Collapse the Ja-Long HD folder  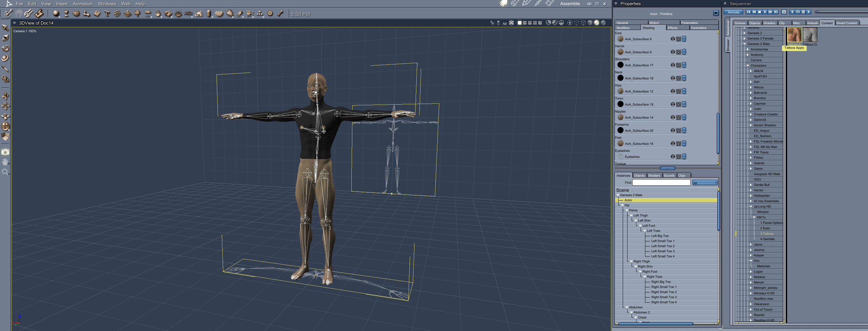[x=751, y=207]
